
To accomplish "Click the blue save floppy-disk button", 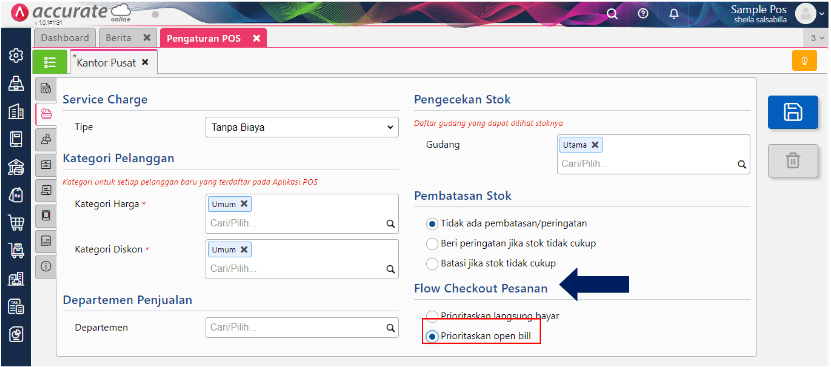I will pyautogui.click(x=792, y=112).
